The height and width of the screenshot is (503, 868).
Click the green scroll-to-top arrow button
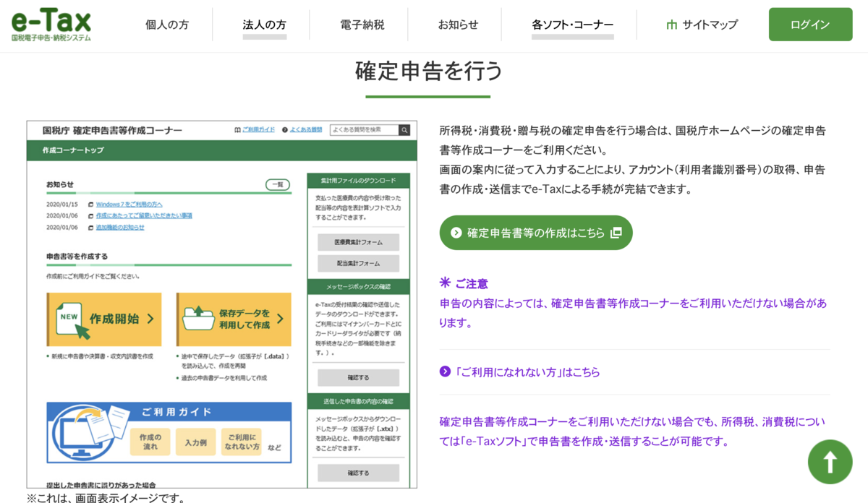[830, 462]
